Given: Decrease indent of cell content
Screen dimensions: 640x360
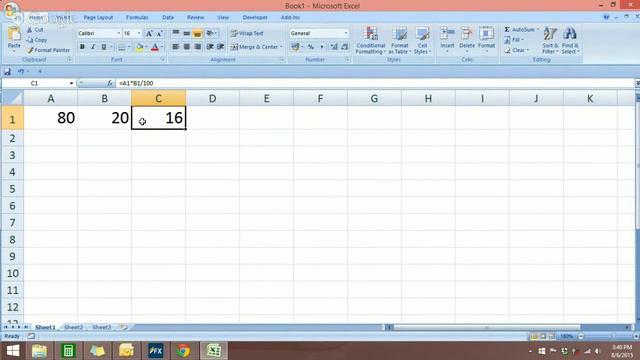Looking at the screenshot, I should pos(210,47).
